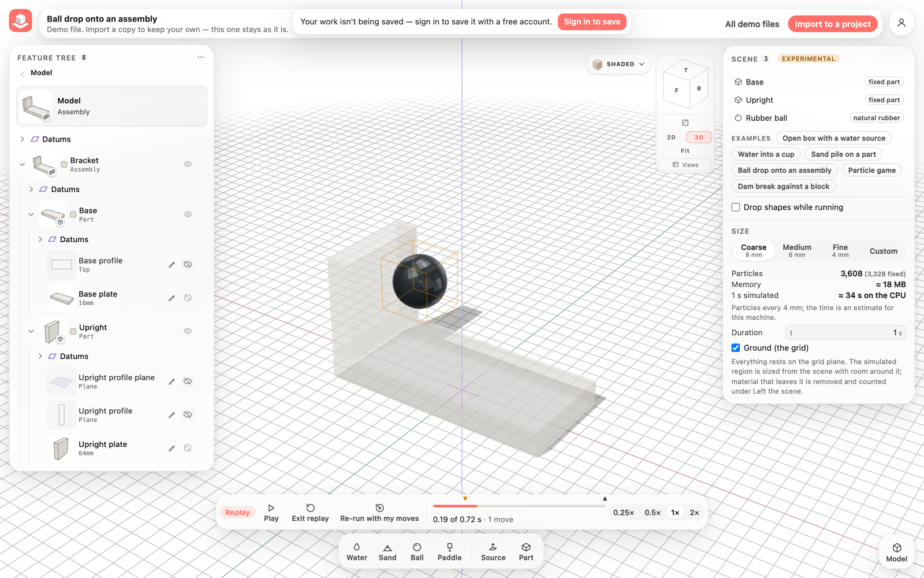This screenshot has height=578, width=924.
Task: Open All demo files link
Action: click(x=752, y=24)
